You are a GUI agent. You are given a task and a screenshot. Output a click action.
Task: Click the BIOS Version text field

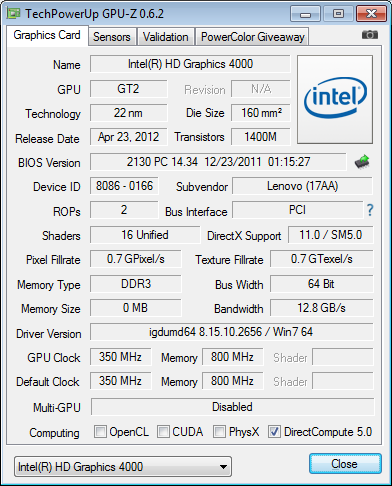[218, 162]
